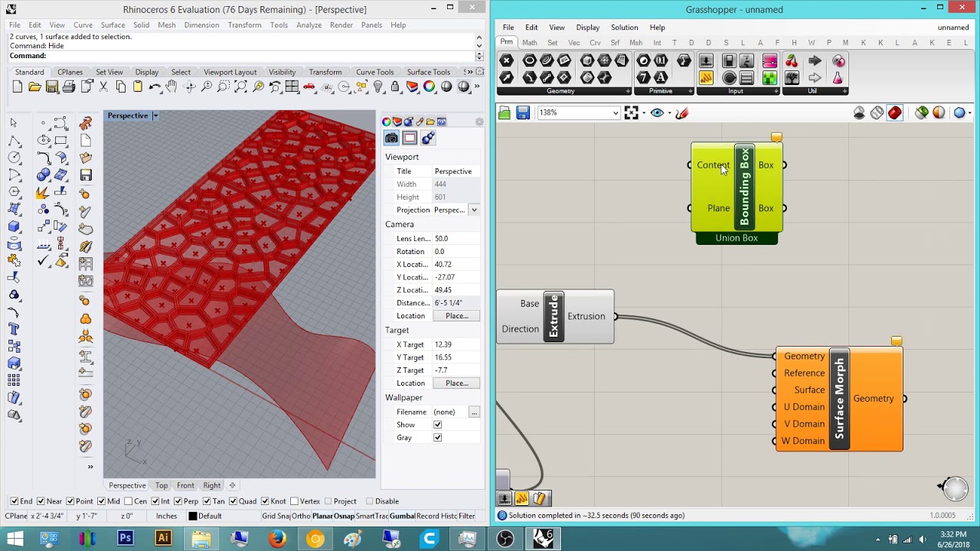Click Record History in the status bar
The image size is (980, 551).
436,516
